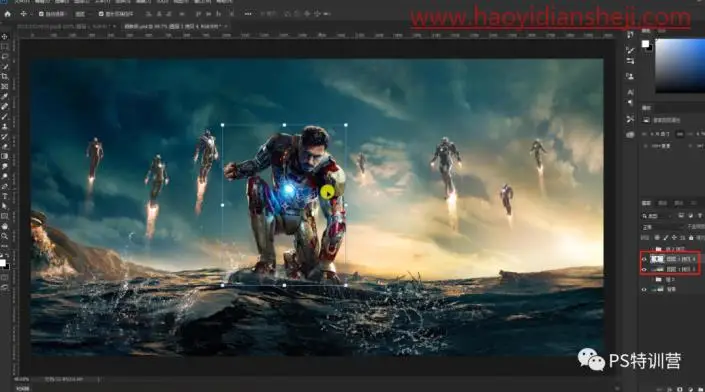Toggle Quick Mask mode in left toolbar
This screenshot has height=392, width=705.
click(x=4, y=277)
